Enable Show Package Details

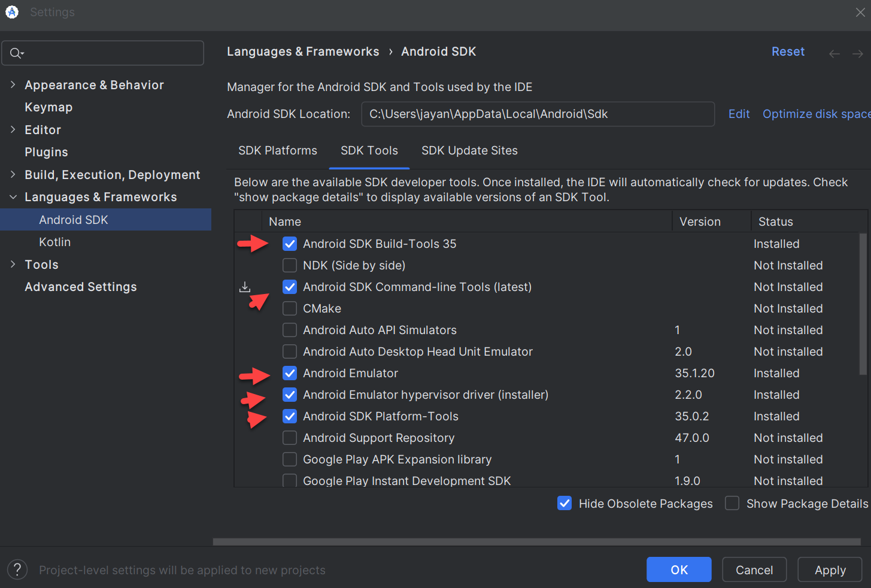tap(732, 503)
